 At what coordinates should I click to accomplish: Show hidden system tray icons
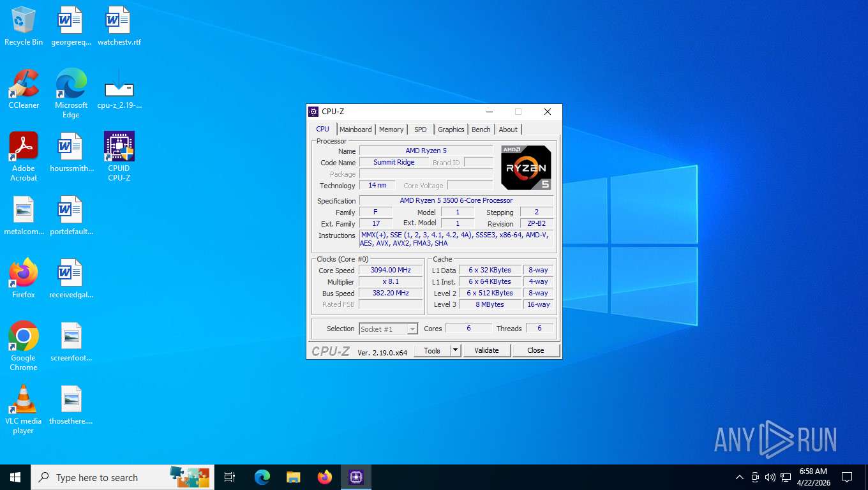tap(740, 477)
